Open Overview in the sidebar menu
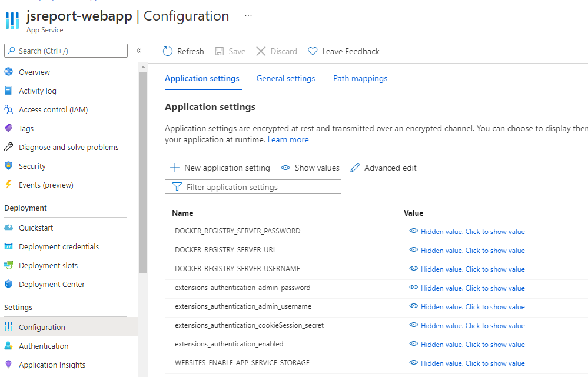Screen dimensions: 588x377 coord(35,72)
